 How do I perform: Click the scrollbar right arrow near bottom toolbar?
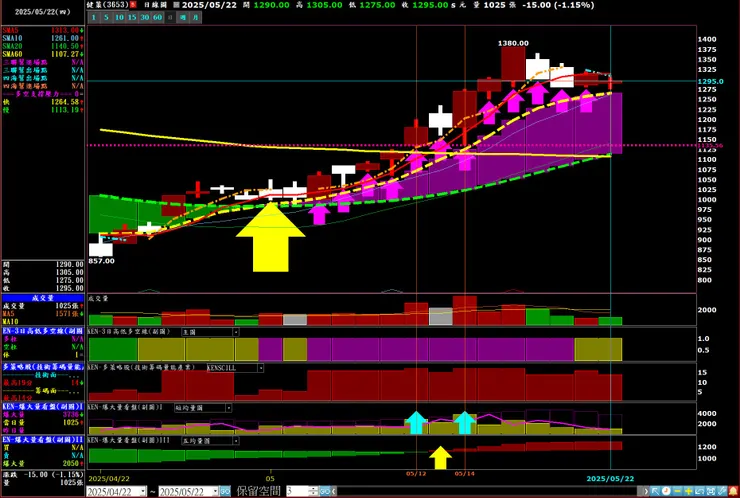point(647,491)
